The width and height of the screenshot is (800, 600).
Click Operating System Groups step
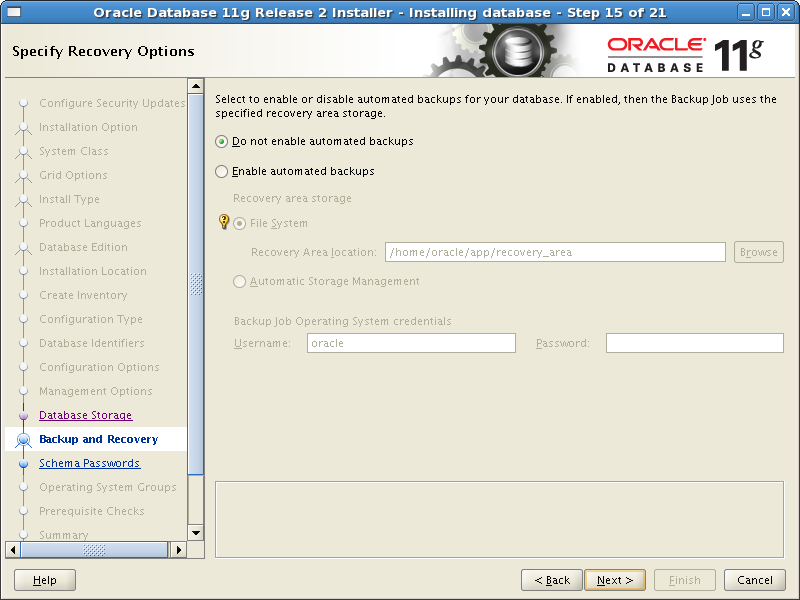[x=108, y=487]
